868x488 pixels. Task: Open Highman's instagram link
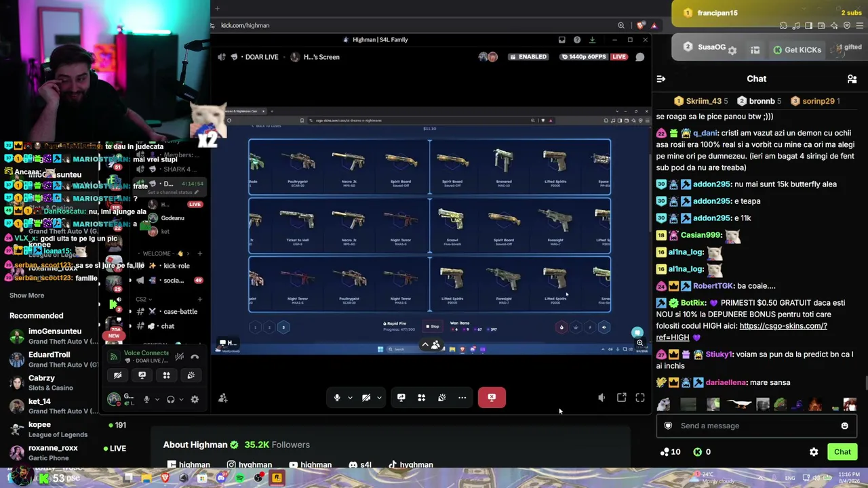coord(249,465)
